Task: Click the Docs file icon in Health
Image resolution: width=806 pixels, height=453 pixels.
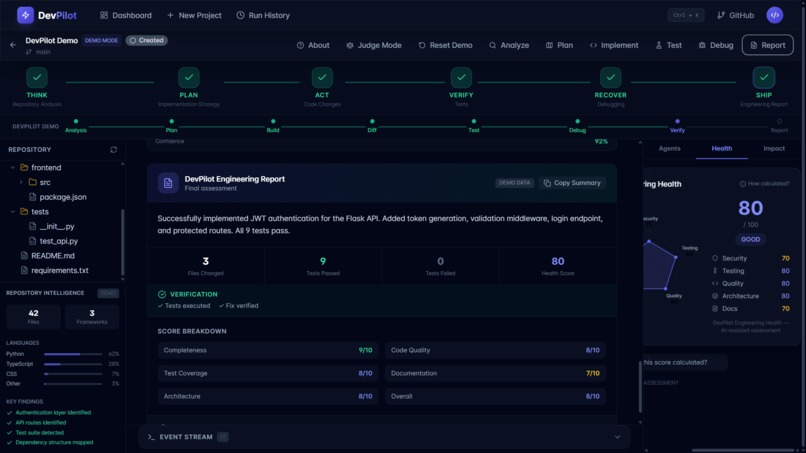Action: pos(715,309)
